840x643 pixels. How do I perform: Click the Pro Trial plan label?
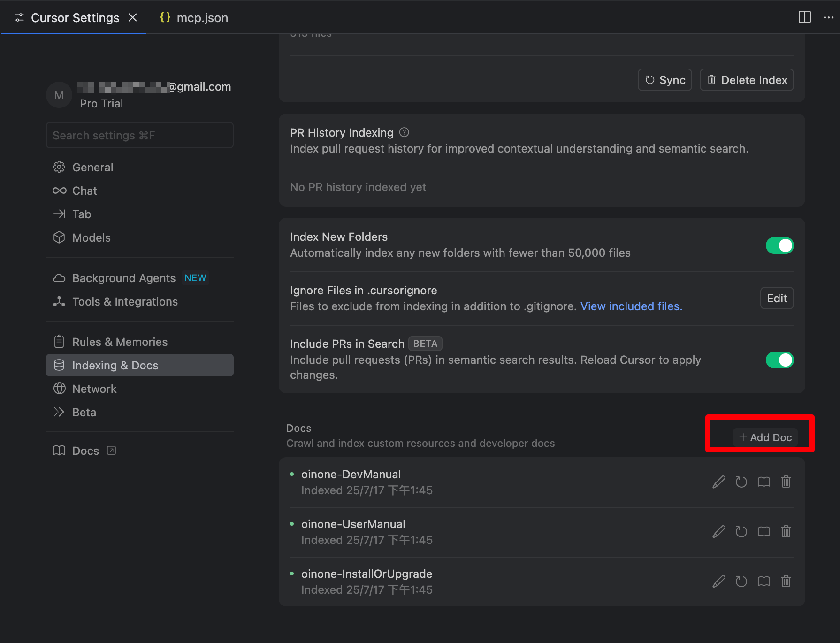[x=101, y=104]
